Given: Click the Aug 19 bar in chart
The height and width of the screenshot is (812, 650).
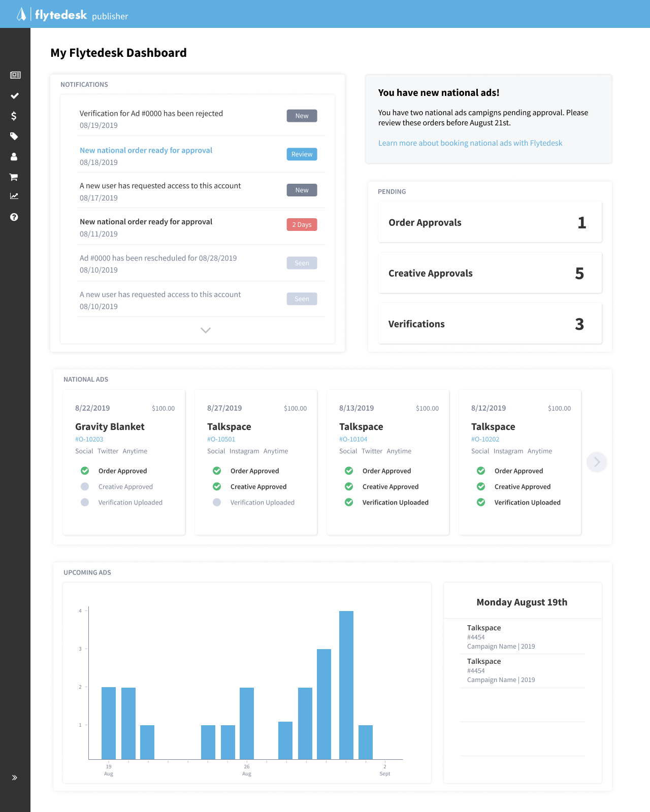Looking at the screenshot, I should pos(109,723).
